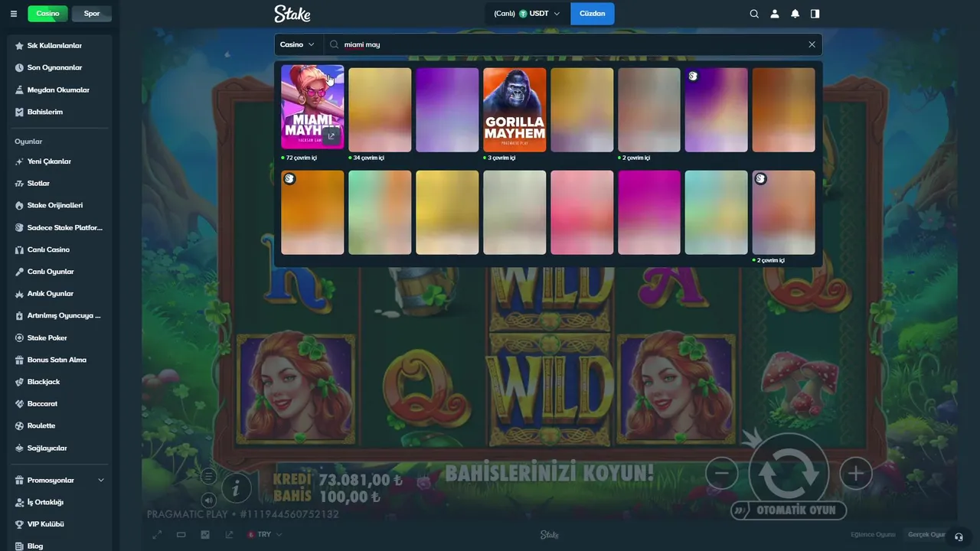Open Sadece Stake Platform sidebar entry
The image size is (980, 551).
coord(60,227)
